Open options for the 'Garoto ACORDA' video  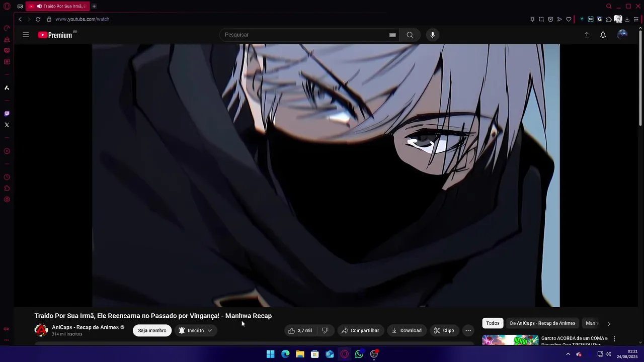tap(614, 339)
